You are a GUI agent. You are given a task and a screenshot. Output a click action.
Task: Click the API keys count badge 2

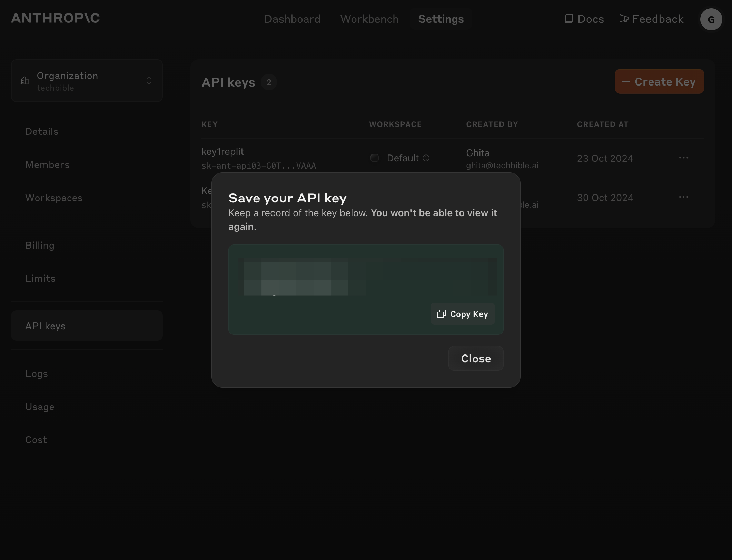(269, 82)
